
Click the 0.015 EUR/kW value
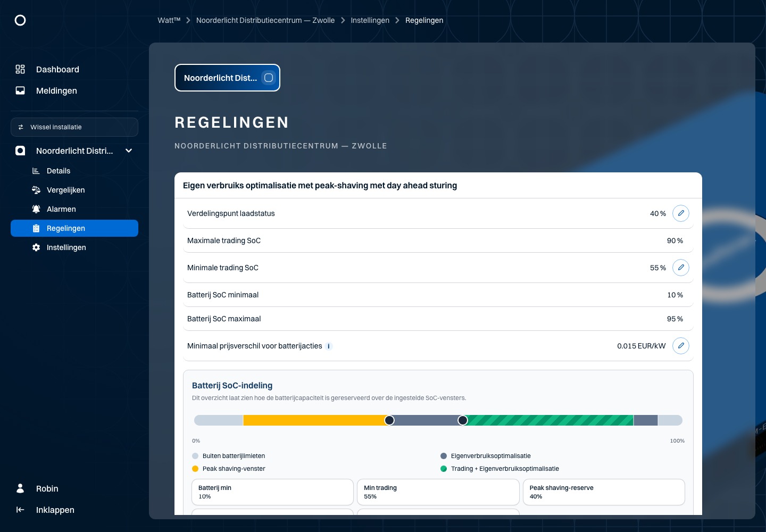(642, 346)
